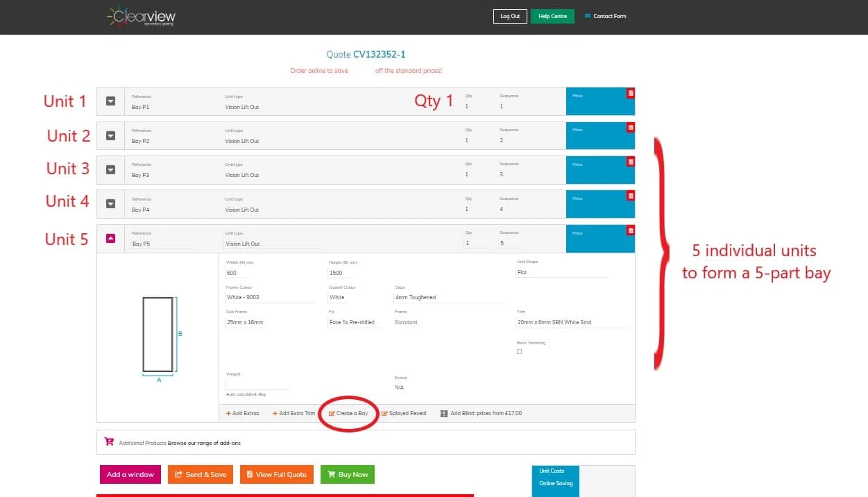Remove Bay P5 using its red trash icon

tap(630, 230)
